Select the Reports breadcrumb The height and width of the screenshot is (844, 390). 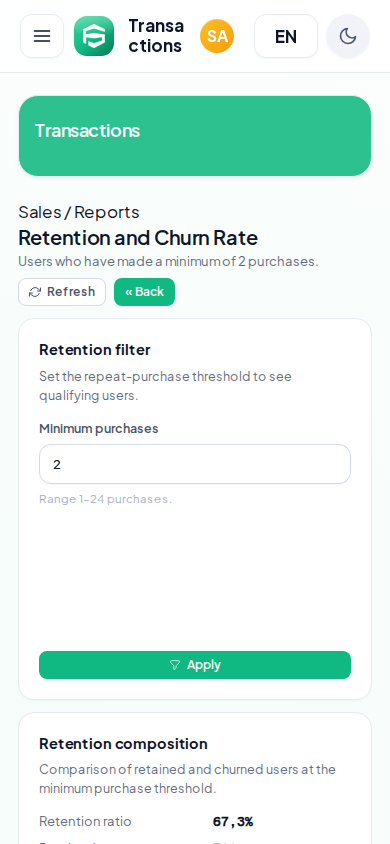click(x=107, y=212)
